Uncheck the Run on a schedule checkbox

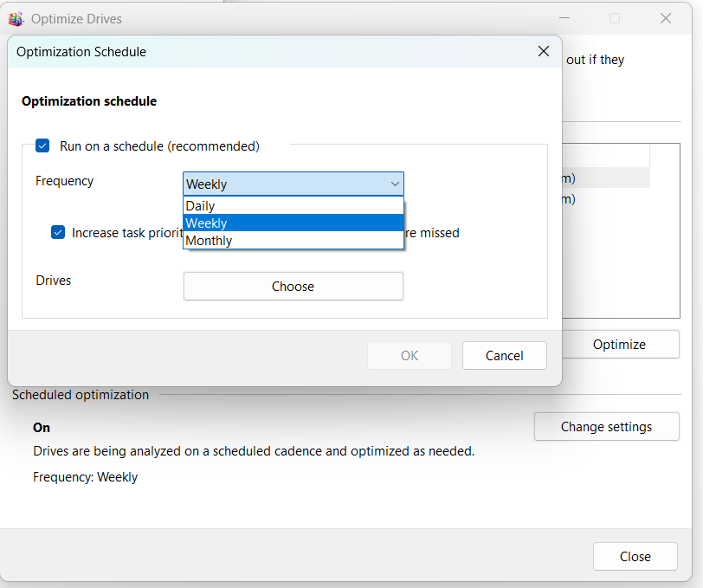42,146
